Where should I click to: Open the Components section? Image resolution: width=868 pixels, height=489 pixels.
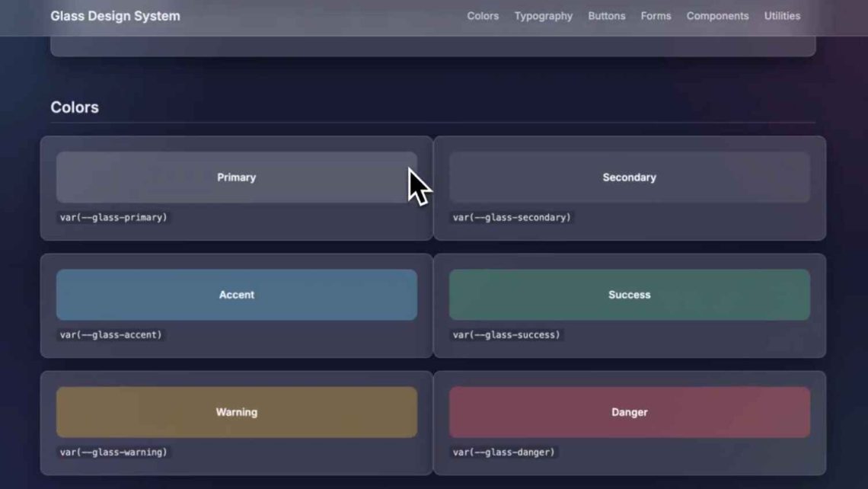(x=716, y=15)
